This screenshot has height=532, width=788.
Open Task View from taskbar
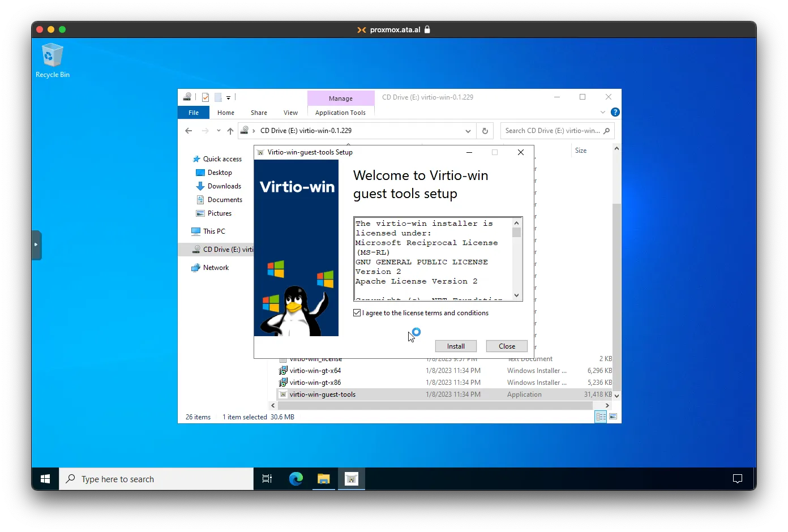267,479
